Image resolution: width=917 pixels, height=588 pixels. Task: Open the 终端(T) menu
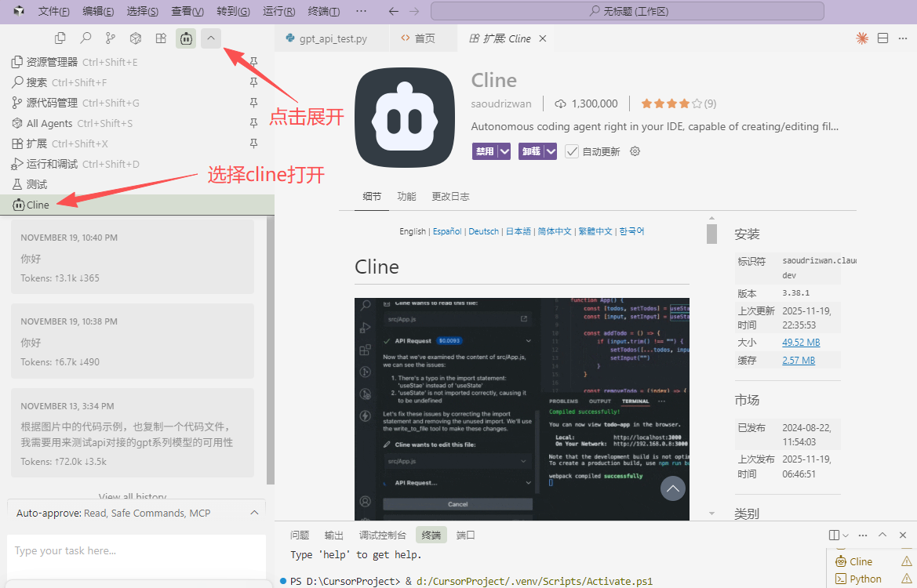click(x=323, y=11)
